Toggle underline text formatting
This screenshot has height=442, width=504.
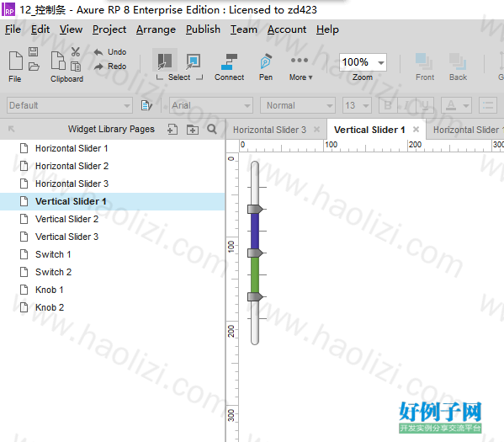[x=425, y=105]
